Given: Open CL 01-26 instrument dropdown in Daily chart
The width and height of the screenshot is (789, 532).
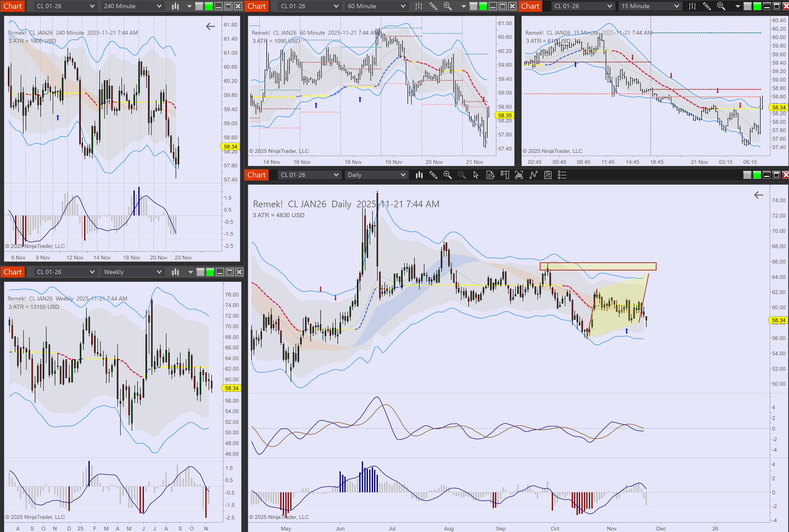Looking at the screenshot, I should point(310,175).
